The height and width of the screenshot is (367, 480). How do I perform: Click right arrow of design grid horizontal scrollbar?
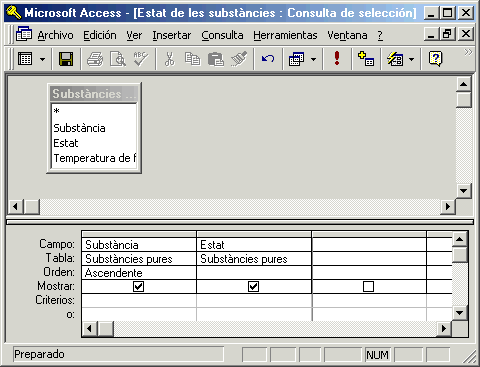coord(444,329)
